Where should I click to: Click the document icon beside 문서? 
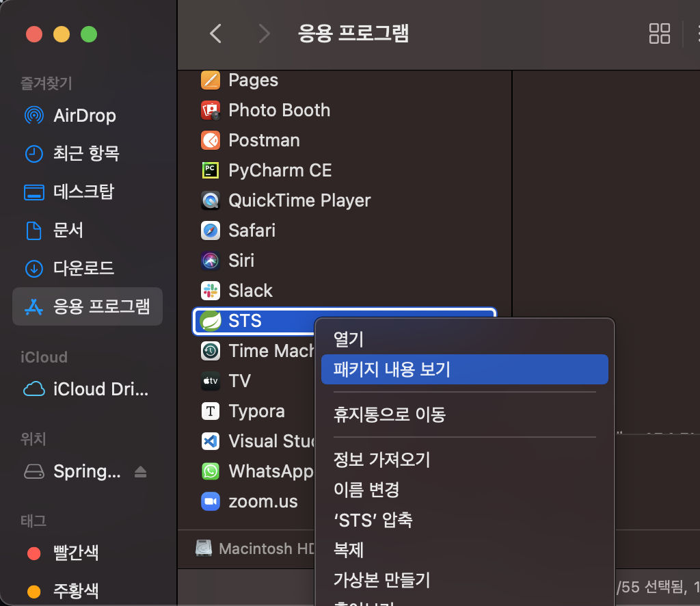point(34,230)
